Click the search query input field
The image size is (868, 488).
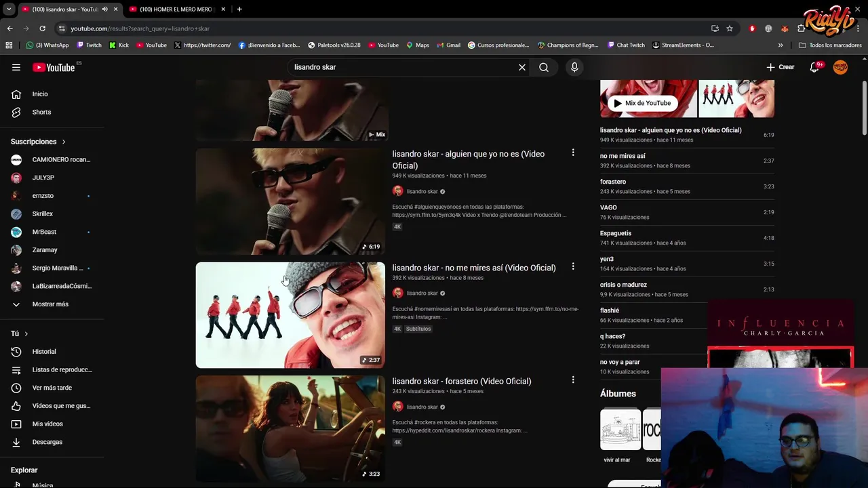tap(403, 67)
